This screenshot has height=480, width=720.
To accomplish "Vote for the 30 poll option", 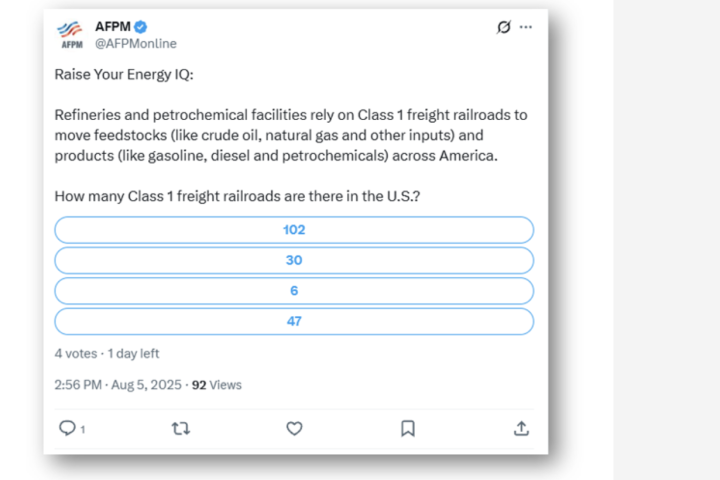I will [294, 260].
